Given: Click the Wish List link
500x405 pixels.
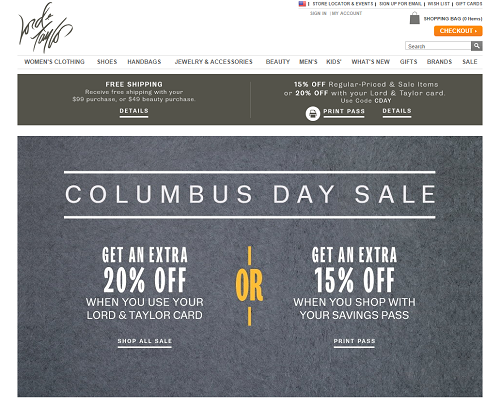Looking at the screenshot, I should pyautogui.click(x=439, y=4).
